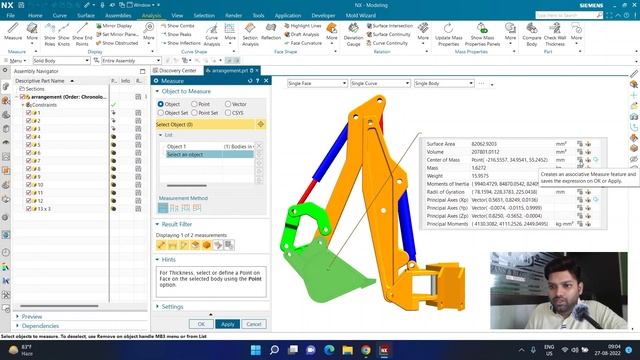Open the Single Curve dropdown
This screenshot has height=360, width=640.
[380, 83]
